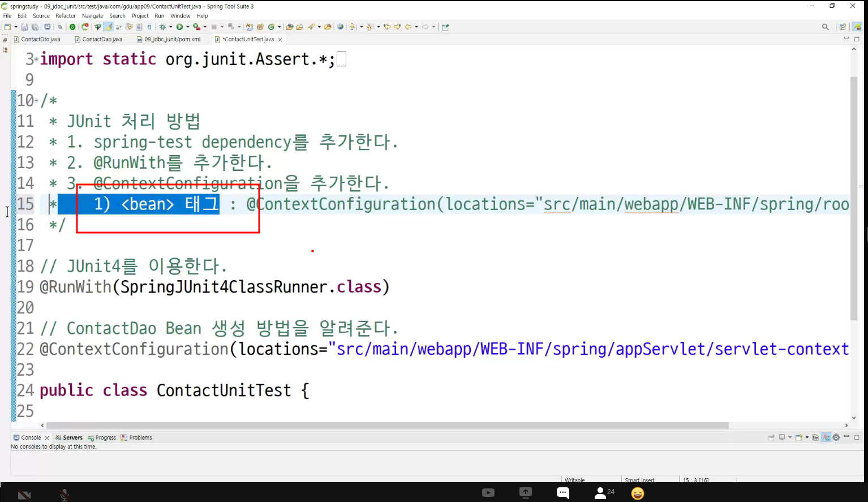Collapse the import block fold at line 3
The width and height of the screenshot is (868, 502).
tap(36, 59)
